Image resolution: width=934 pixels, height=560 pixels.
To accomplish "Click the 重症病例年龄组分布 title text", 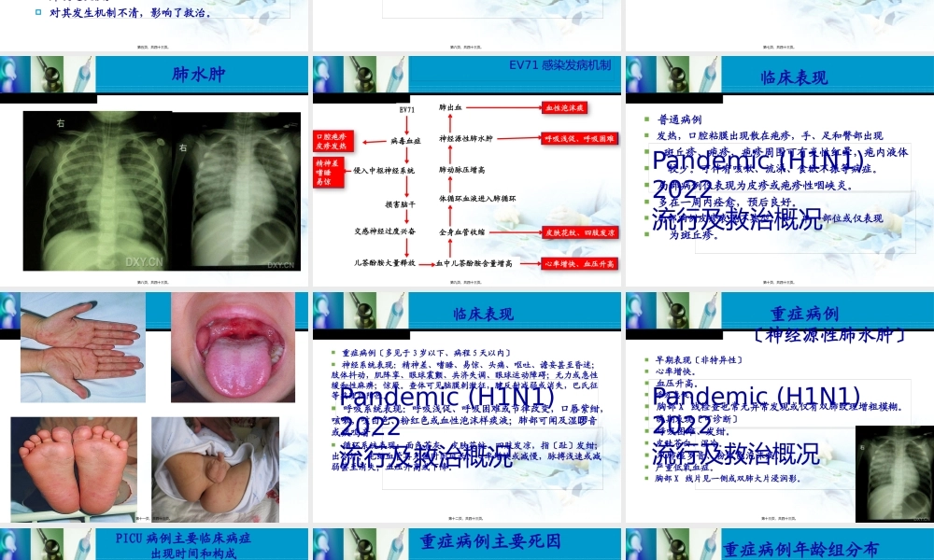I will coord(800,549).
